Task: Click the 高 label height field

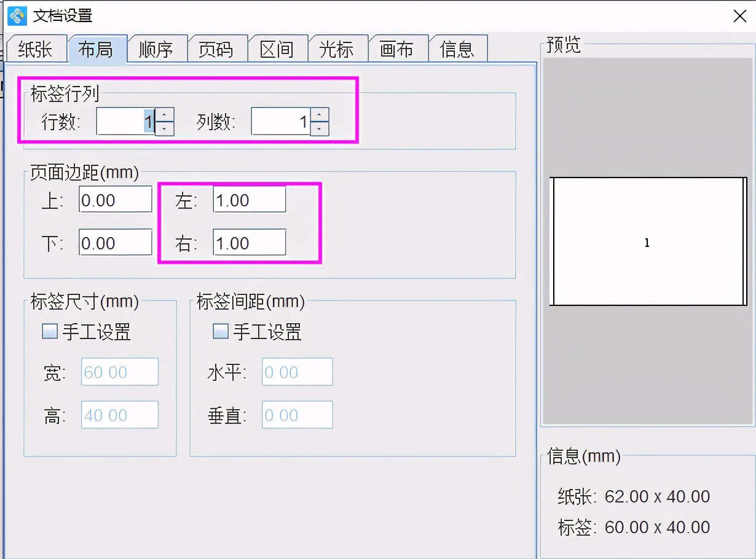Action: pyautogui.click(x=120, y=415)
